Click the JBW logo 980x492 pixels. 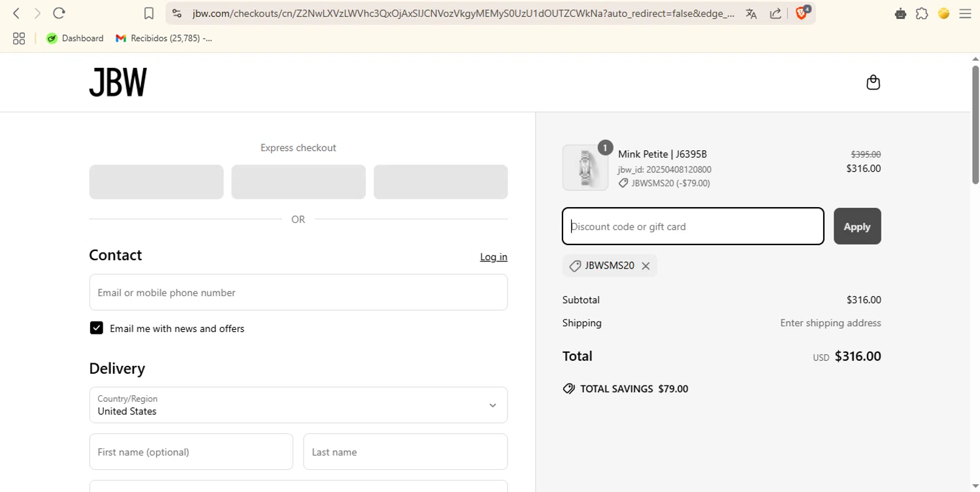coord(118,82)
